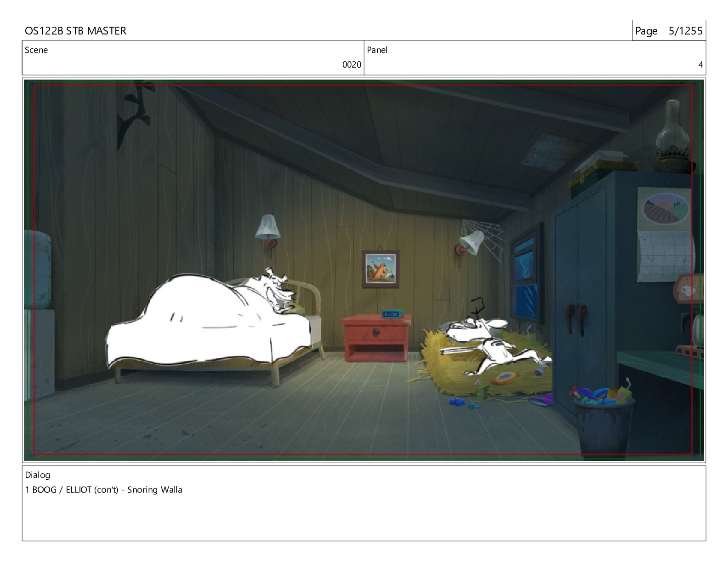Click the scene number 0020
Viewport: 728px width, 563px height.
pos(352,65)
